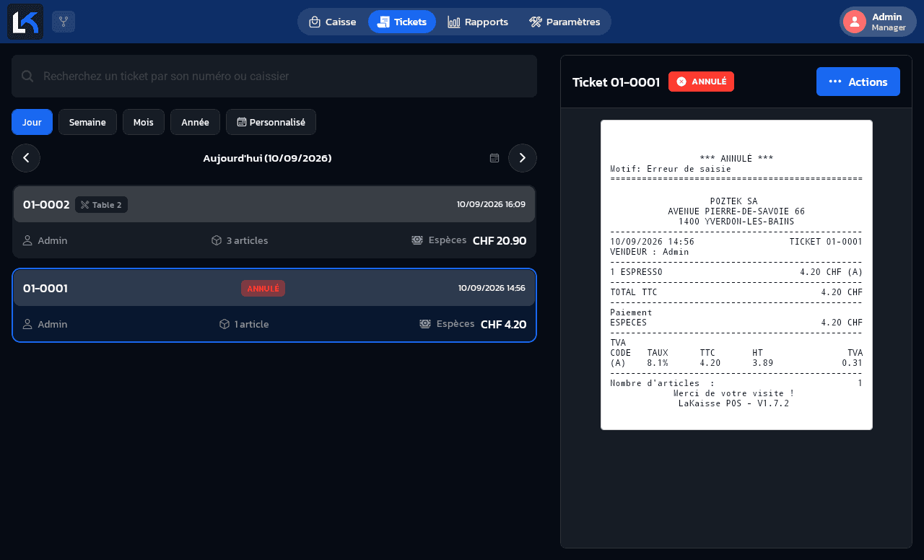924x560 pixels.
Task: Select the Année period filter
Action: pos(195,122)
